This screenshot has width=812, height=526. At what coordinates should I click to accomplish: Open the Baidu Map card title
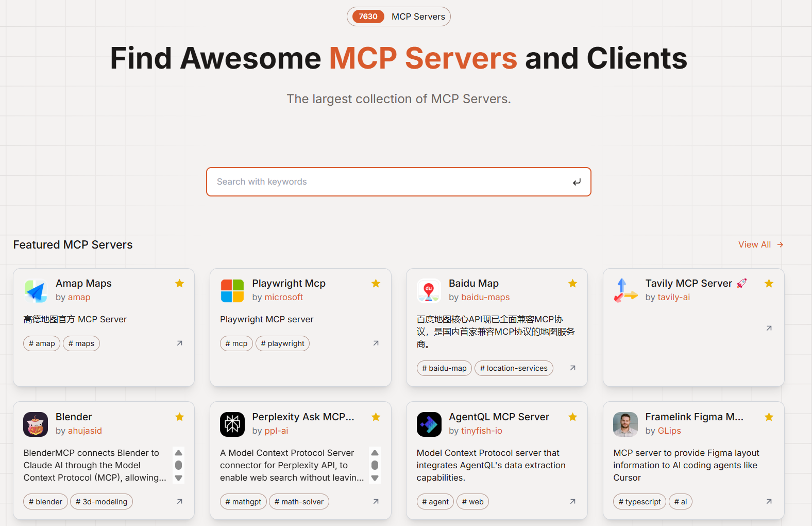pos(473,283)
